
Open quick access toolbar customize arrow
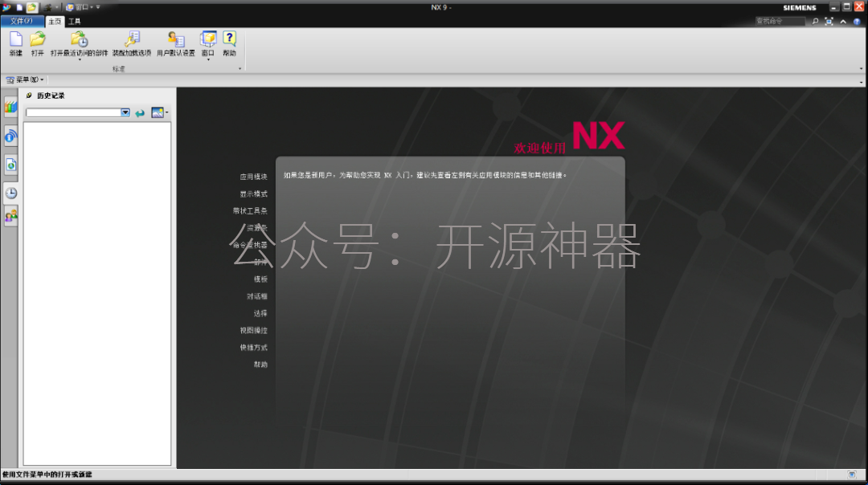(98, 7)
